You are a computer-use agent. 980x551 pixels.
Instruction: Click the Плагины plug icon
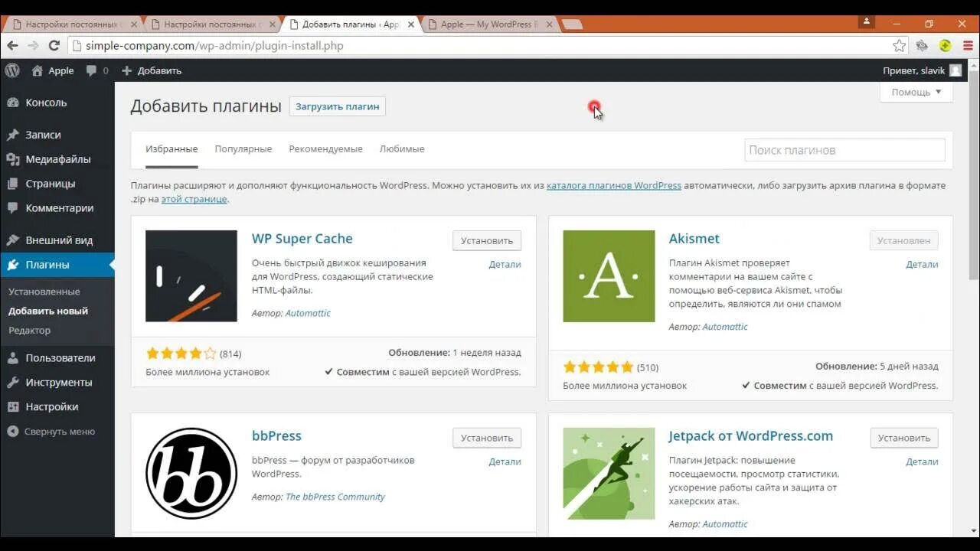tap(12, 265)
